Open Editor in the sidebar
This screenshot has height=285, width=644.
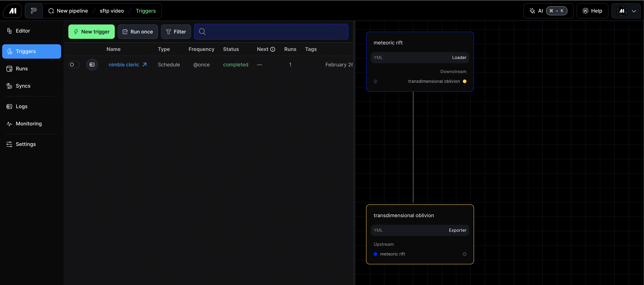click(31, 31)
